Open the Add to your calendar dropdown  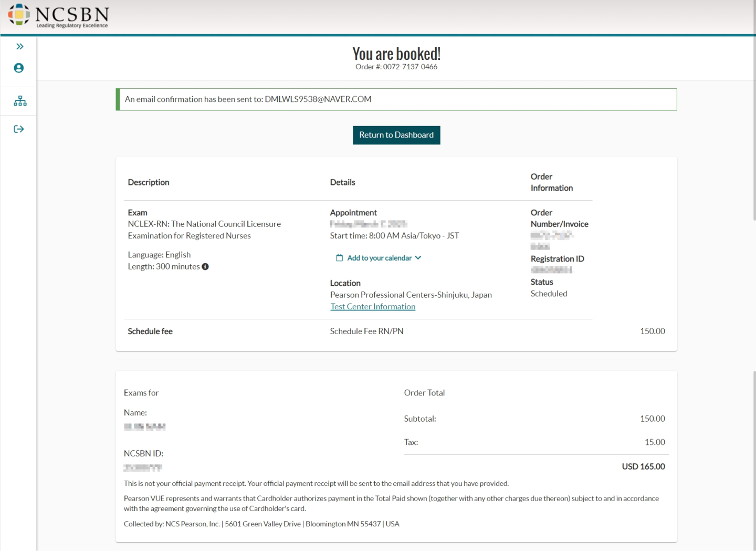[x=379, y=258]
